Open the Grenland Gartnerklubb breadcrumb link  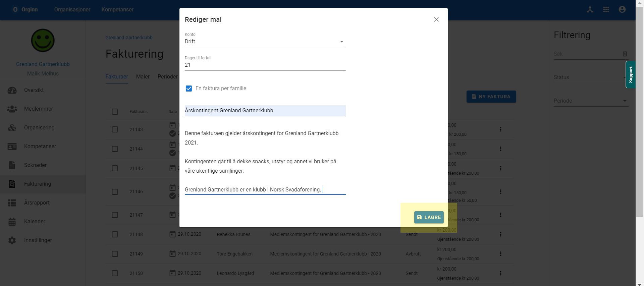(129, 38)
